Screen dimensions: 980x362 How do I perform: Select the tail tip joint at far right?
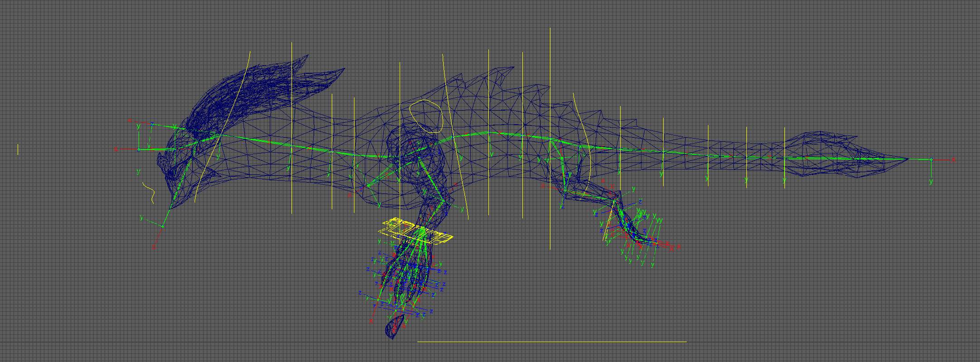point(931,159)
